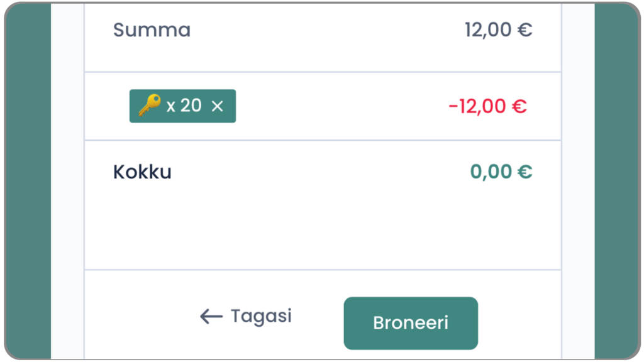
Task: Click the left arrow icon beside Tagasi
Action: click(211, 316)
